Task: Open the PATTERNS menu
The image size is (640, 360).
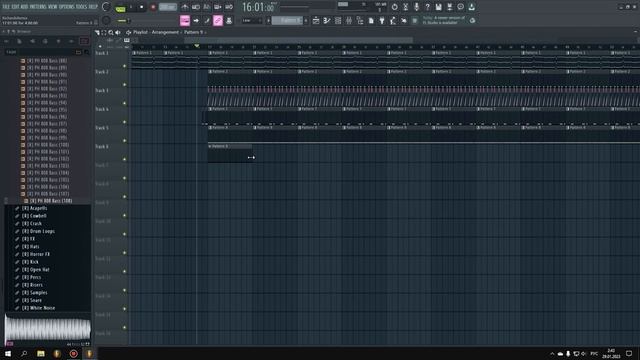Action: click(x=38, y=7)
